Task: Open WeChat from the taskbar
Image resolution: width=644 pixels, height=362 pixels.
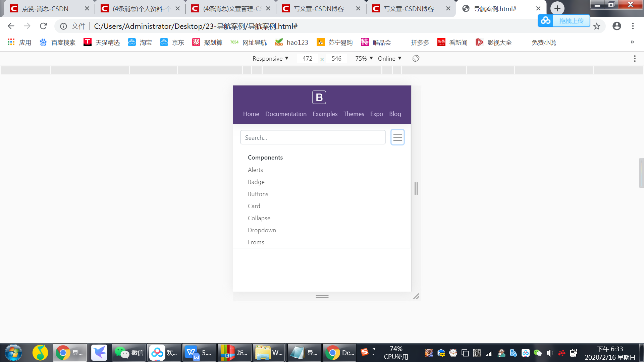Action: pos(129,352)
